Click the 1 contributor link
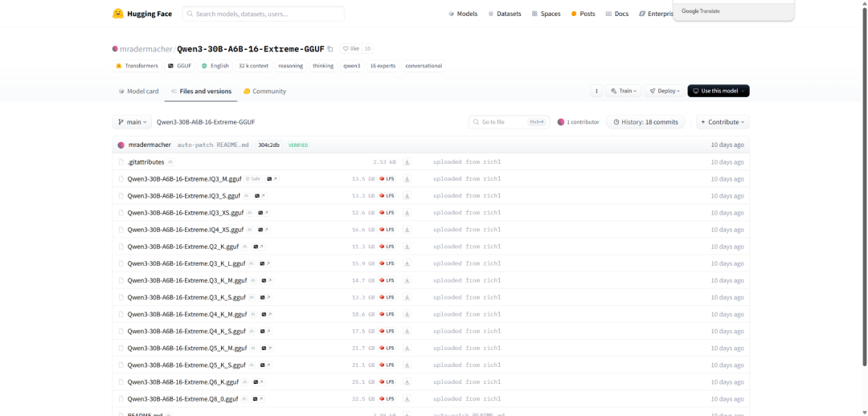This screenshot has width=868, height=416. tap(579, 122)
